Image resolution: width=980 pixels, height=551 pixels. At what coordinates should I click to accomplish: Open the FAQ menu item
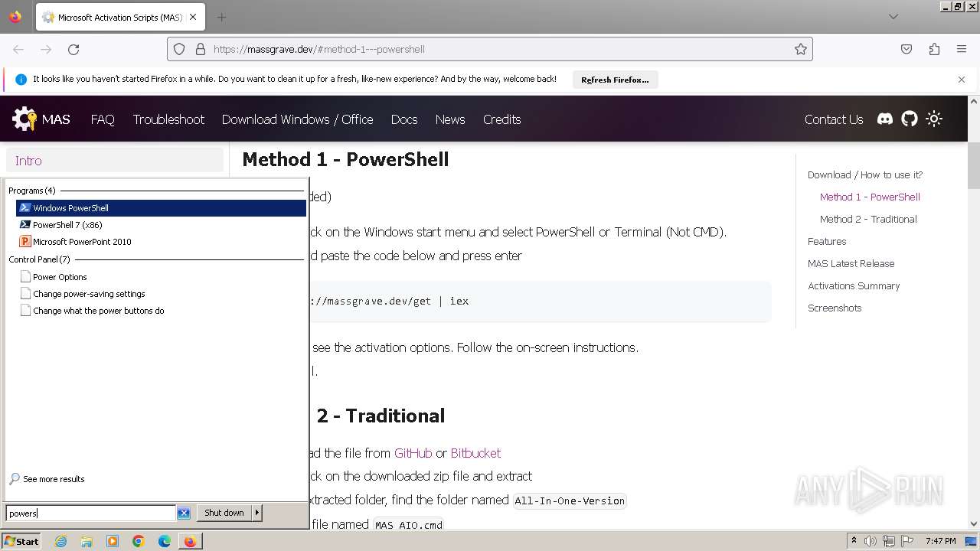point(103,119)
